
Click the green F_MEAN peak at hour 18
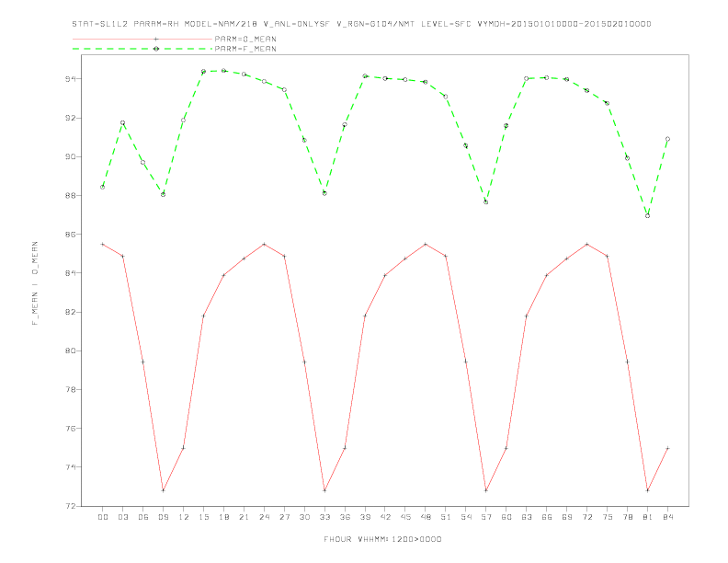pos(223,71)
